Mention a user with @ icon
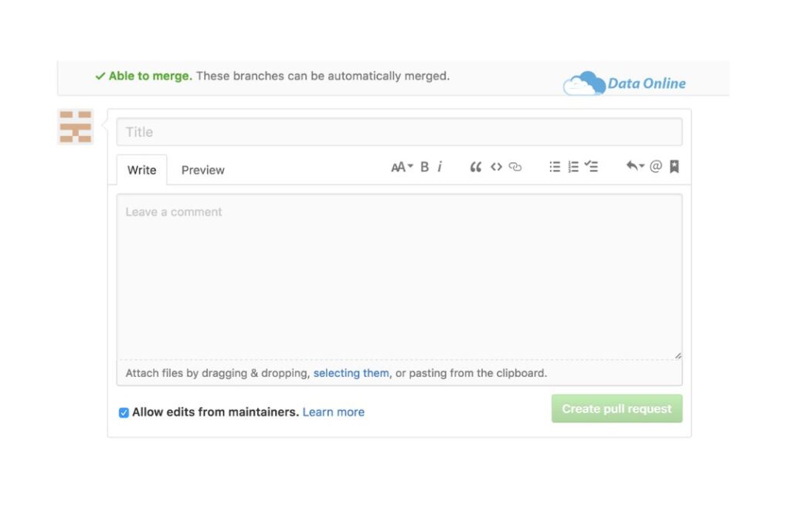This screenshot has height=532, width=791. pos(656,167)
